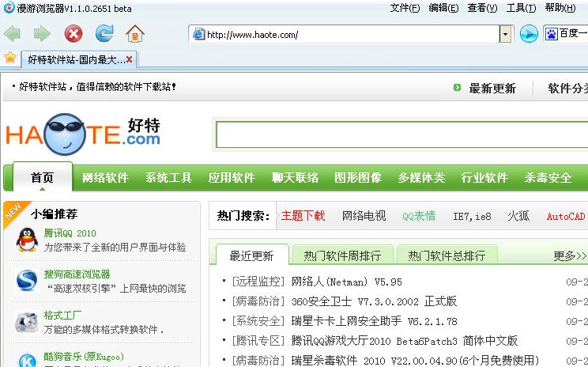Open 行业软件 category

coord(484,177)
